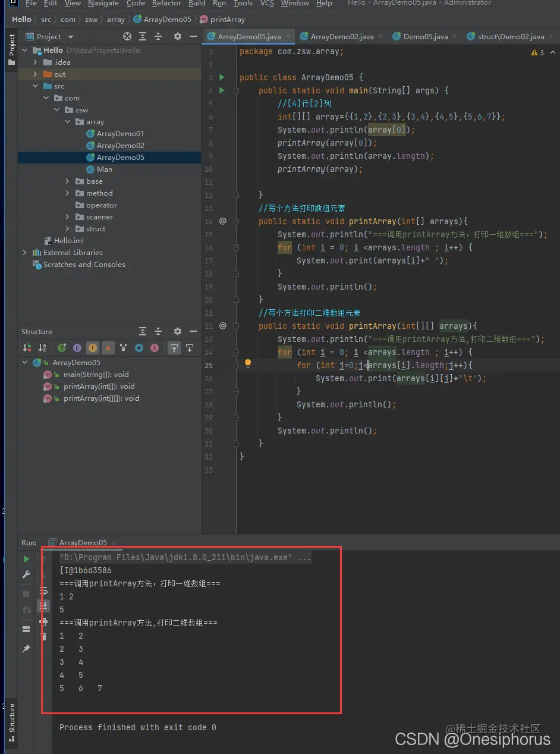Toggle Show Anonymous Classes in Structure toolbar
This screenshot has height=754, width=560.
[x=139, y=348]
